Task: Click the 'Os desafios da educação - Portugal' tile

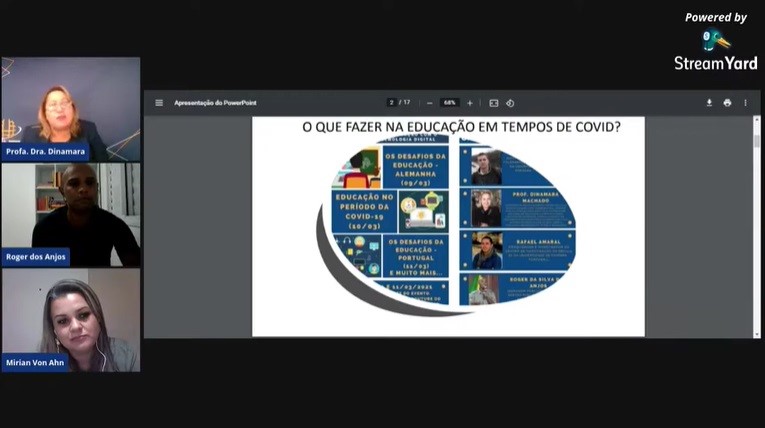Action: [416, 254]
